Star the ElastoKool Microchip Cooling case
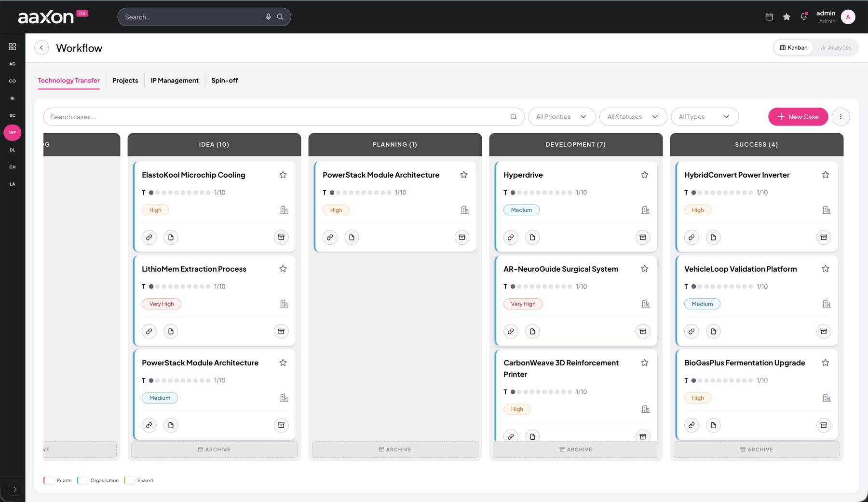The image size is (868, 502). tap(283, 175)
